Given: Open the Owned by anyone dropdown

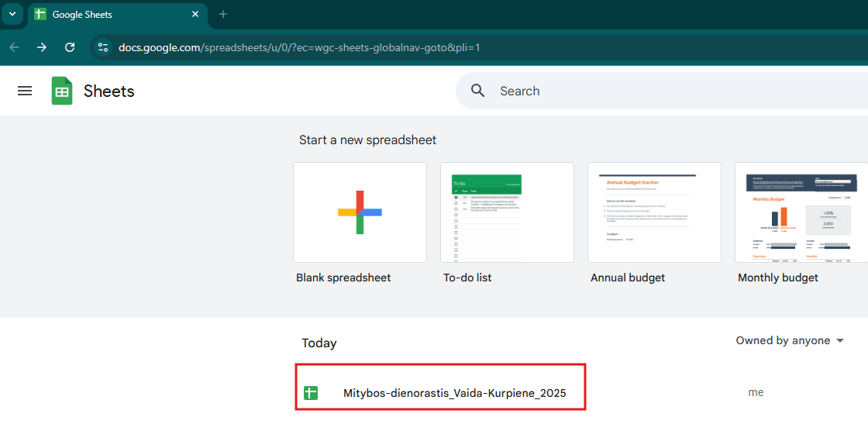Looking at the screenshot, I should point(790,341).
